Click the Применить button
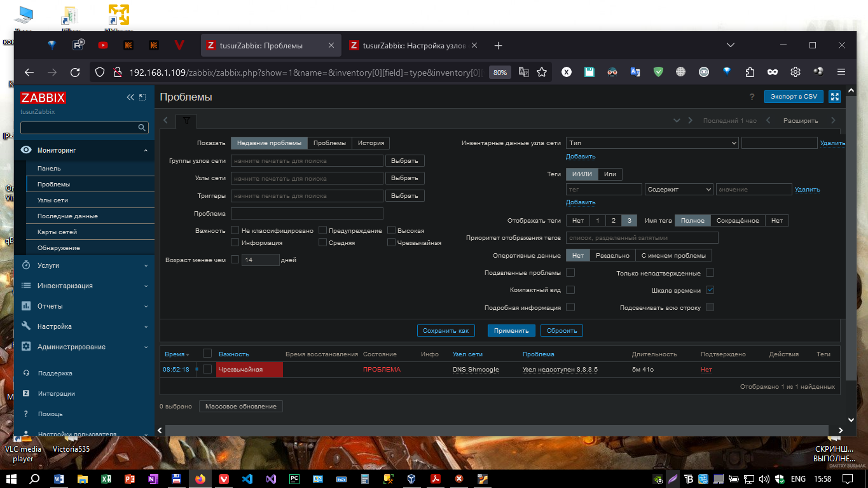The width and height of the screenshot is (868, 488). point(511,331)
